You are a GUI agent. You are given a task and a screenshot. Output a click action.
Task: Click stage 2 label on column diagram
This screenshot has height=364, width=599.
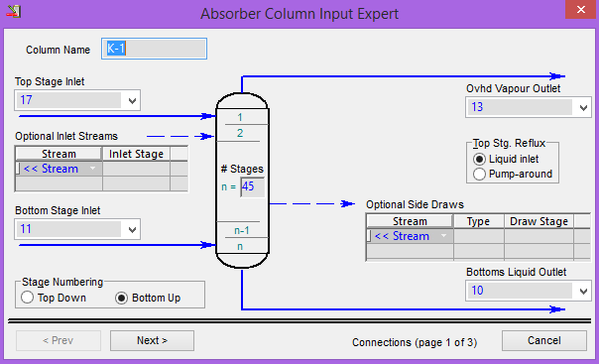tap(240, 133)
